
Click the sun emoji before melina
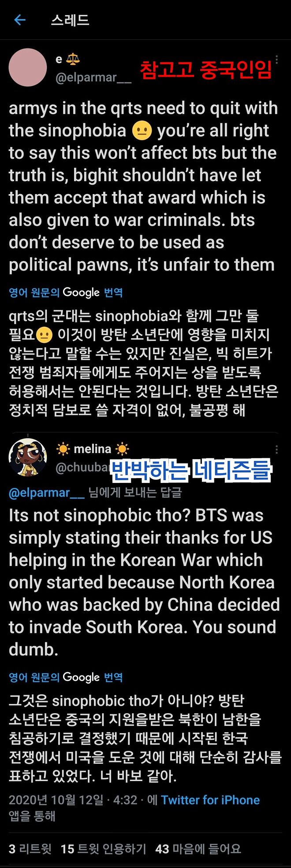coord(63,449)
